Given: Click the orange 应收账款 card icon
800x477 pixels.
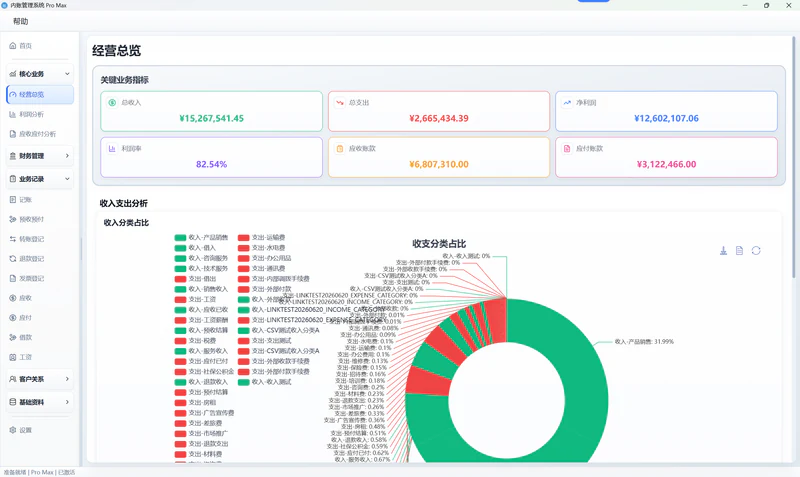Looking at the screenshot, I should pyautogui.click(x=340, y=148).
